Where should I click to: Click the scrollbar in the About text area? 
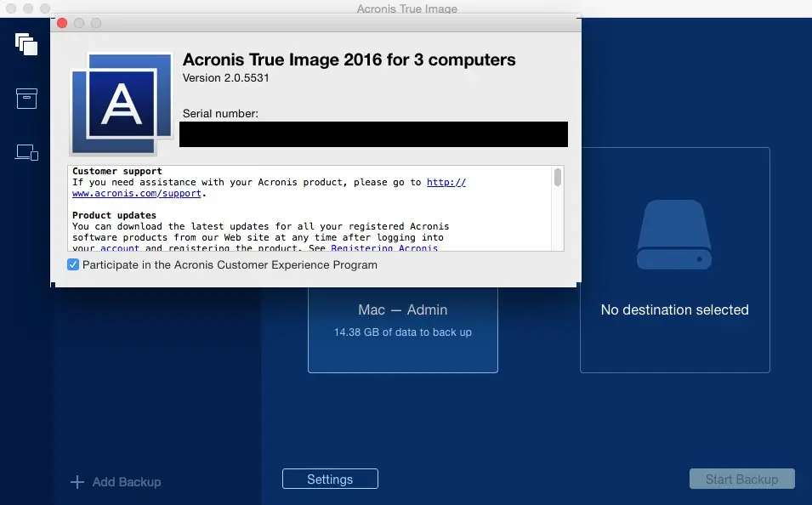(558, 177)
